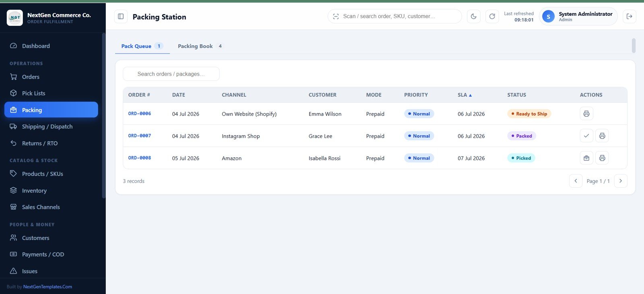Click the Search orders / packages field
This screenshot has width=644, height=294.
pyautogui.click(x=171, y=74)
